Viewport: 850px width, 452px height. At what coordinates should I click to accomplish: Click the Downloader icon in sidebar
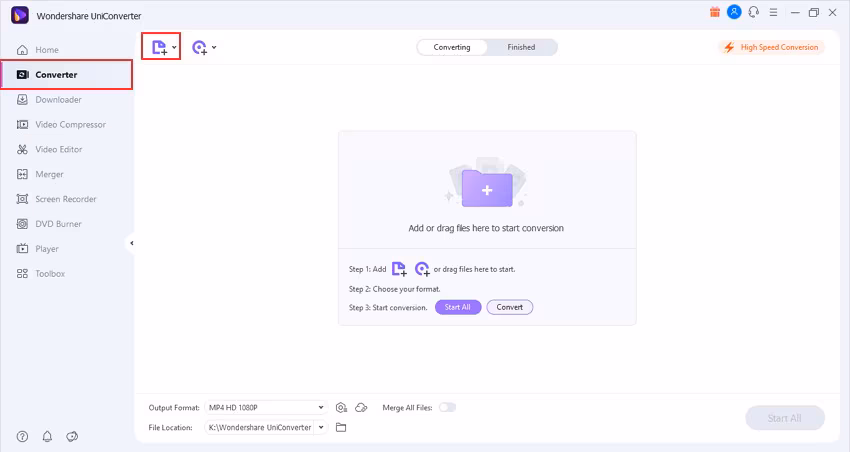point(22,100)
